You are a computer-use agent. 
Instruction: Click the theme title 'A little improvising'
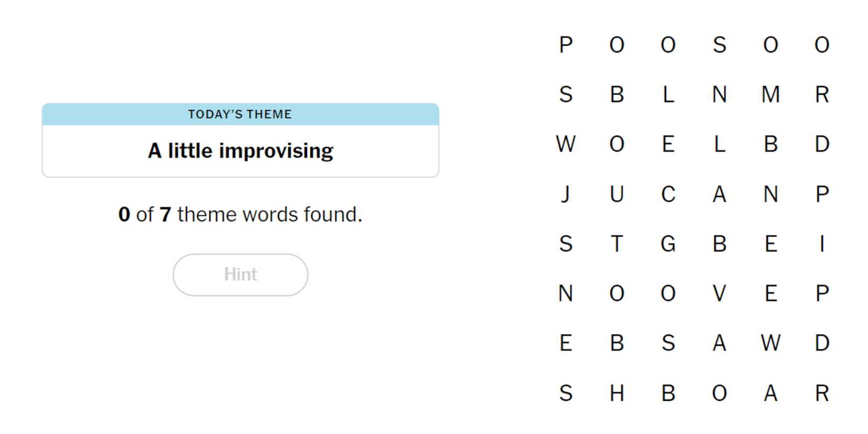click(x=240, y=151)
